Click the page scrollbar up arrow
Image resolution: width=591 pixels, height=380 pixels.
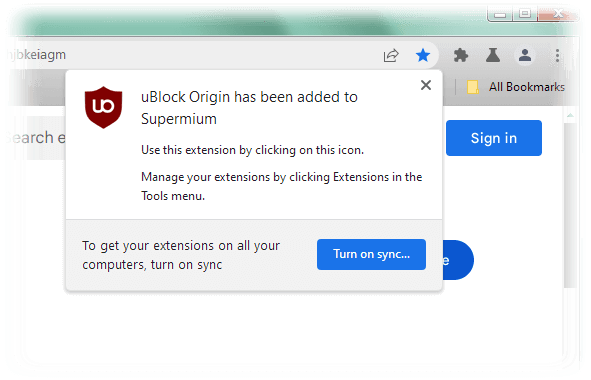[x=570, y=115]
